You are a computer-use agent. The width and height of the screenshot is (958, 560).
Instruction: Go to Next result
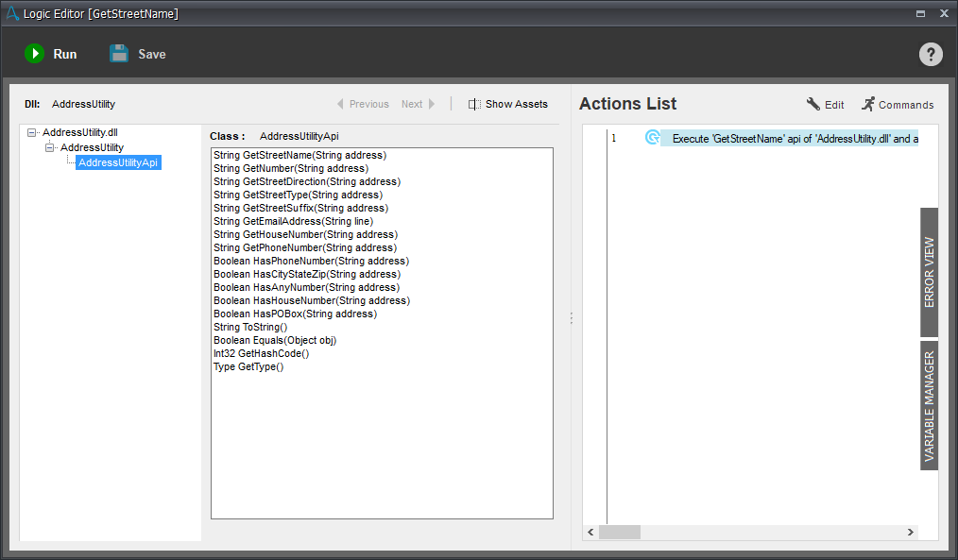coord(418,104)
